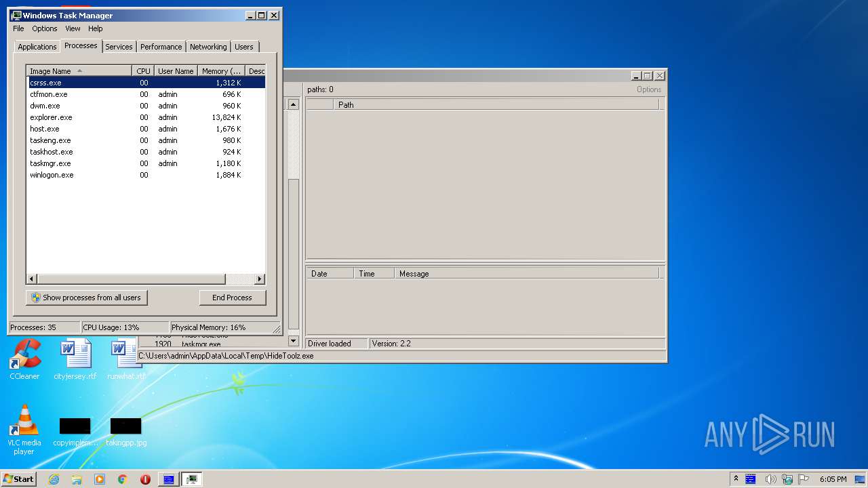Open Options in the HideToolz window

pos(648,89)
